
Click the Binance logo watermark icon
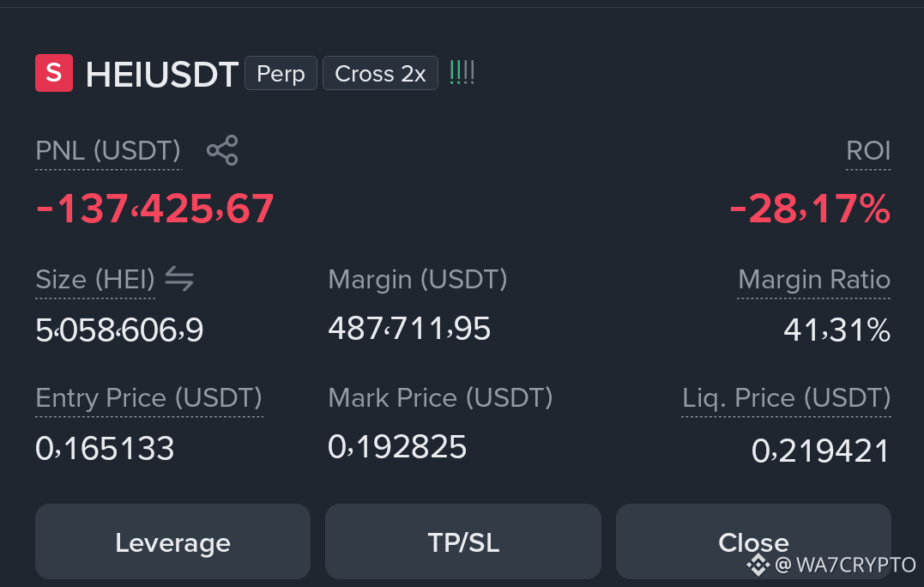pos(758,565)
